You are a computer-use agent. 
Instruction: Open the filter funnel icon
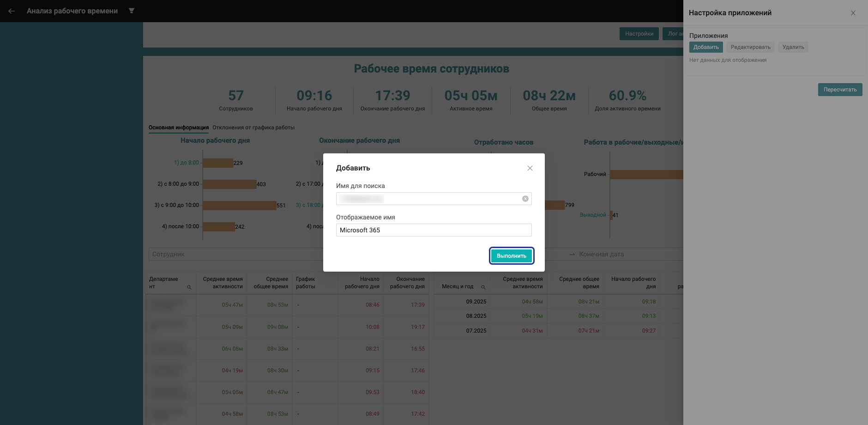(x=132, y=11)
